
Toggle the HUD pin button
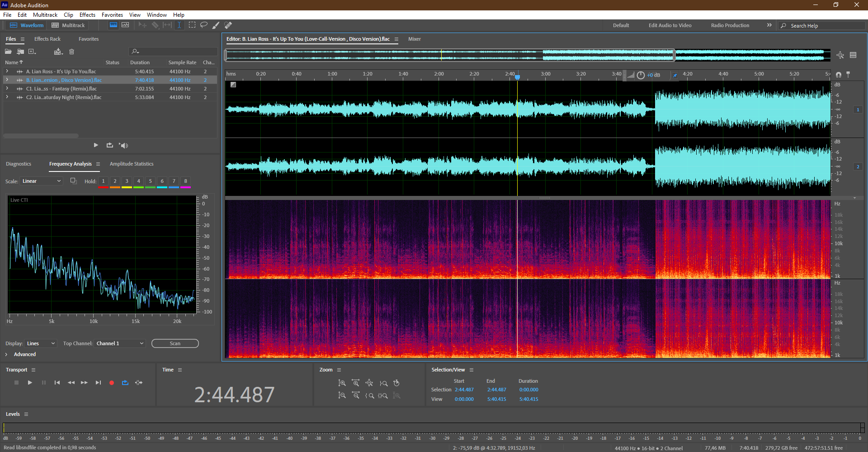pyautogui.click(x=675, y=75)
